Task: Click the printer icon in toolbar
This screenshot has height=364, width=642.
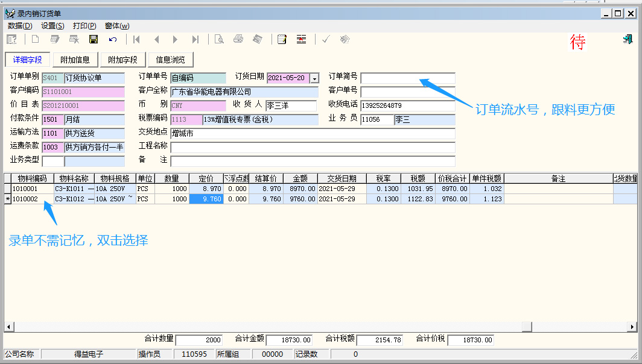Action: [x=238, y=40]
